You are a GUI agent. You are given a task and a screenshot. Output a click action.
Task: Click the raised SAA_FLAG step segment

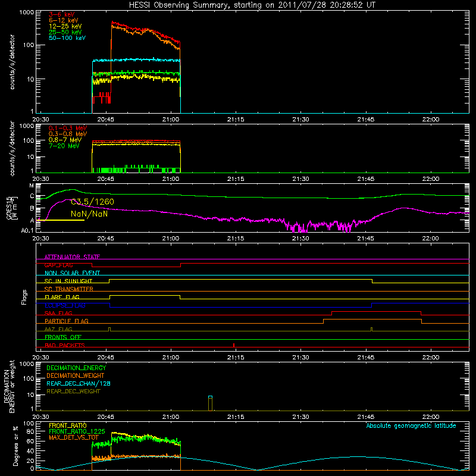376,312
